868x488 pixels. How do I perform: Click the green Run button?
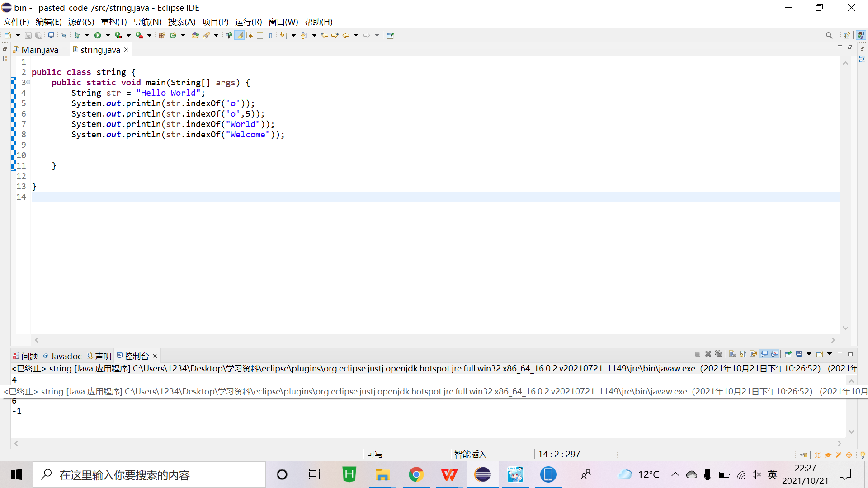[x=98, y=35]
